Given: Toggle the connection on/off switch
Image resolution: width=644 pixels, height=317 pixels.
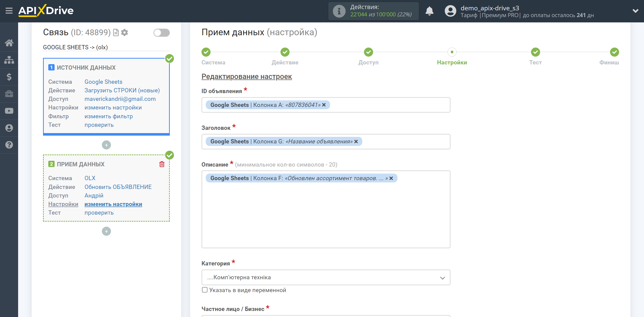Looking at the screenshot, I should [162, 33].
